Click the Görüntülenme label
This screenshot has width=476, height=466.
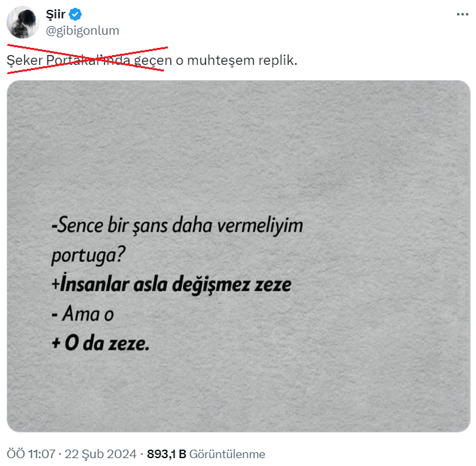pyautogui.click(x=227, y=454)
